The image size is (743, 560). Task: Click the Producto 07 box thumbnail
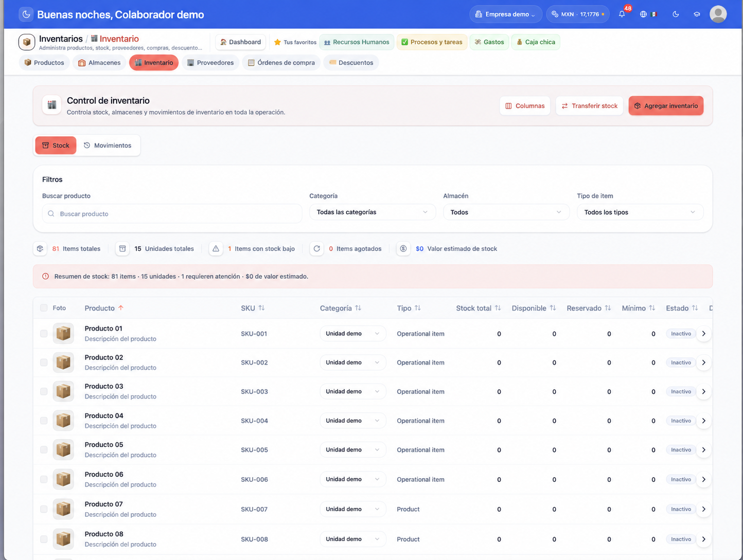pyautogui.click(x=63, y=509)
